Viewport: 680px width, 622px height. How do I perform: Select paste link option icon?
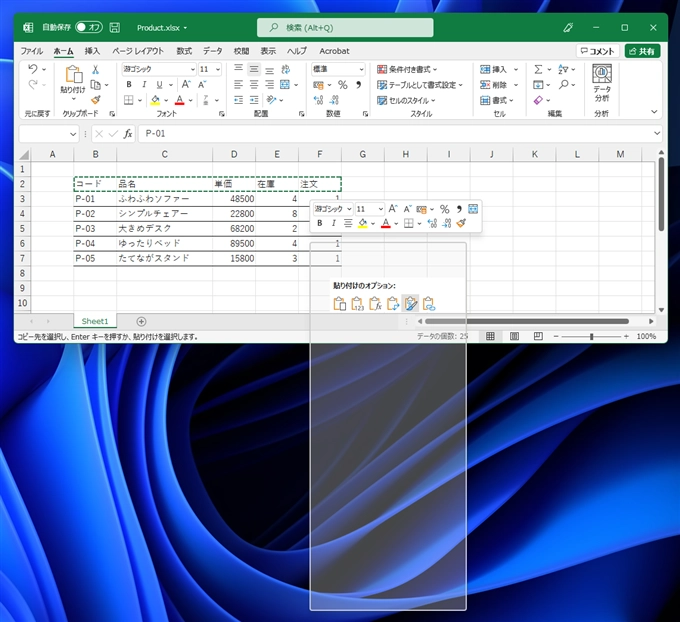(x=428, y=304)
